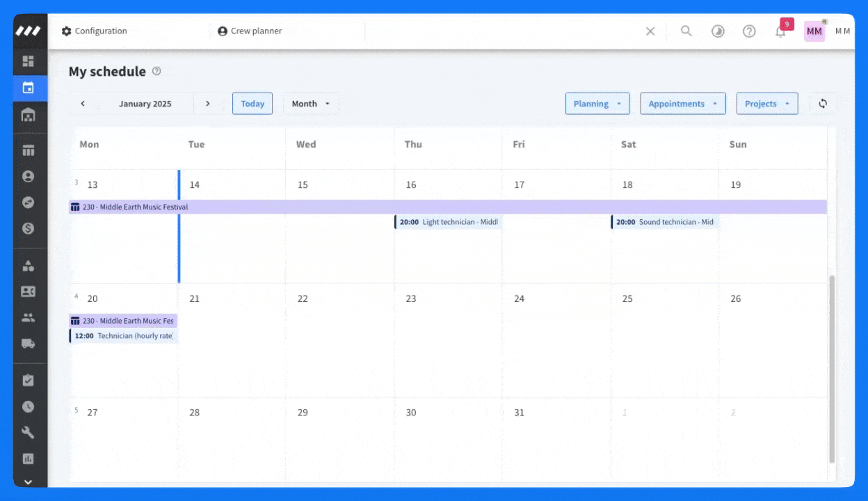Refresh the schedule with the sync icon

click(x=823, y=104)
